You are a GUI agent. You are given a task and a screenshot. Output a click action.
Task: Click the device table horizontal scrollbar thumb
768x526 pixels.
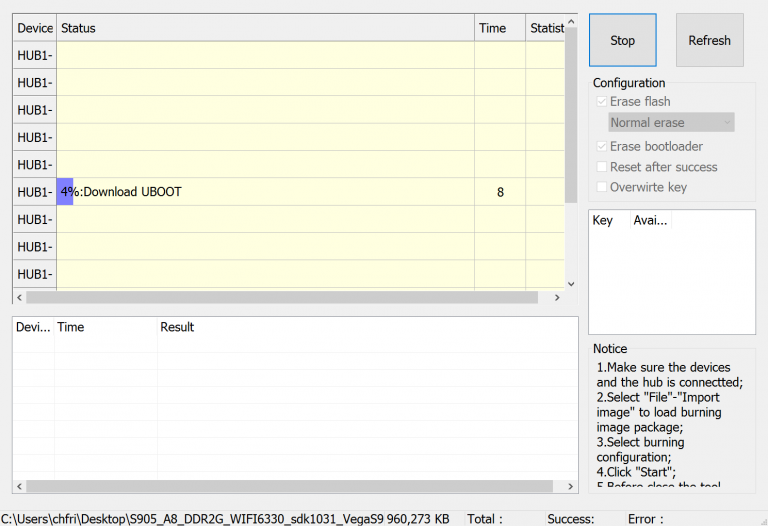point(282,297)
